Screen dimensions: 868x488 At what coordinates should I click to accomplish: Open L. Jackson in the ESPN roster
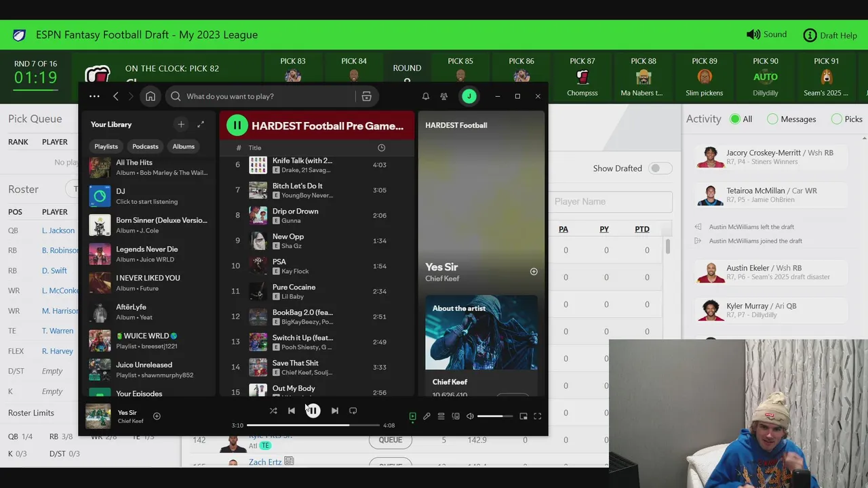[x=58, y=230]
